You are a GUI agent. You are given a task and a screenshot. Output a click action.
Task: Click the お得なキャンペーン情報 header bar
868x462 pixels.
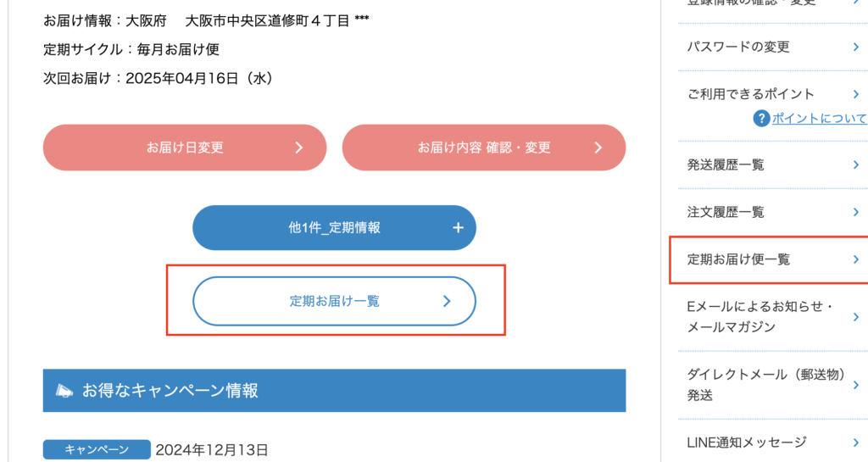(x=334, y=391)
